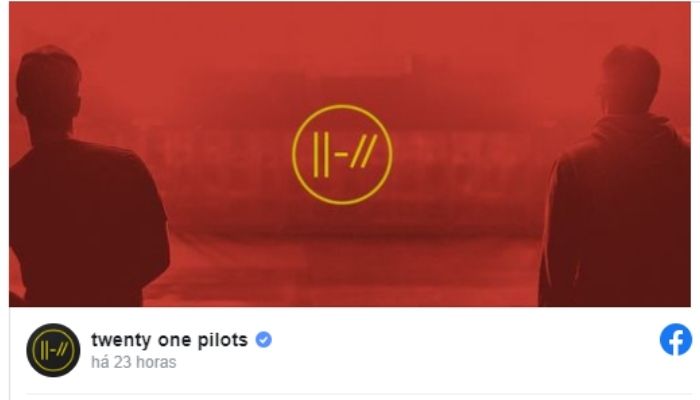Click the dash in the cover logo center

point(341,155)
